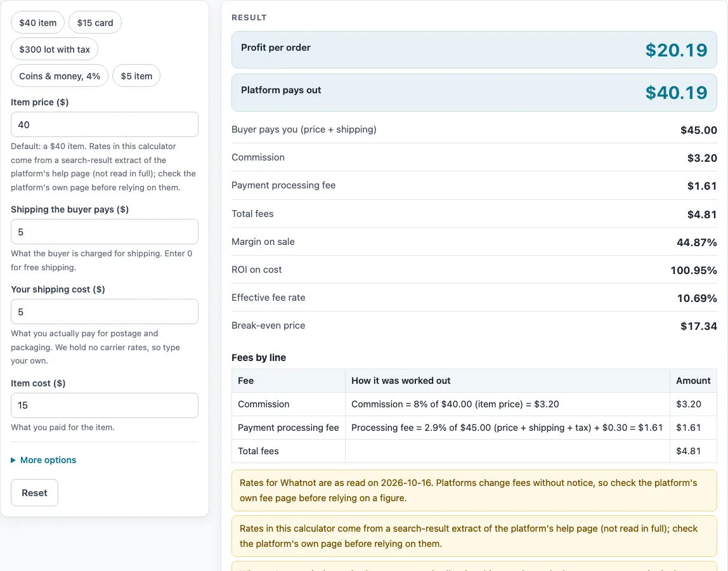Expand the More options section
This screenshot has height=571, width=728.
(44, 460)
